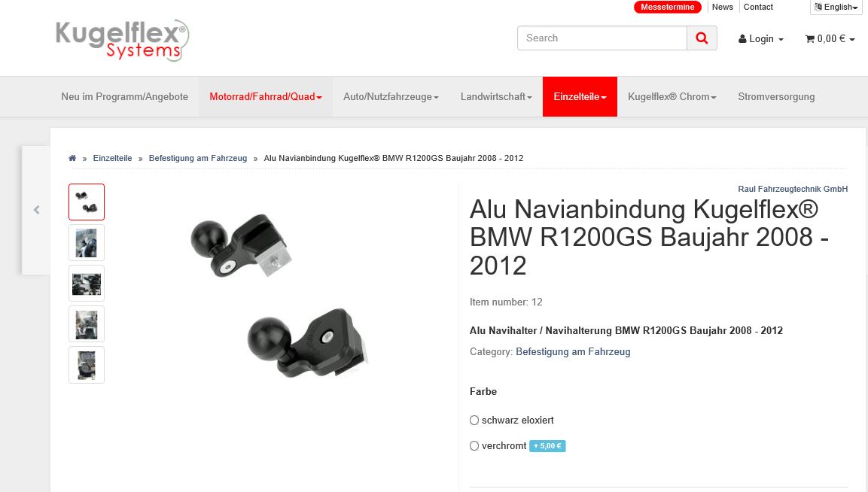Expand the Motorrad/Fahrrad/Quad menu
This screenshot has width=868, height=492.
point(266,97)
